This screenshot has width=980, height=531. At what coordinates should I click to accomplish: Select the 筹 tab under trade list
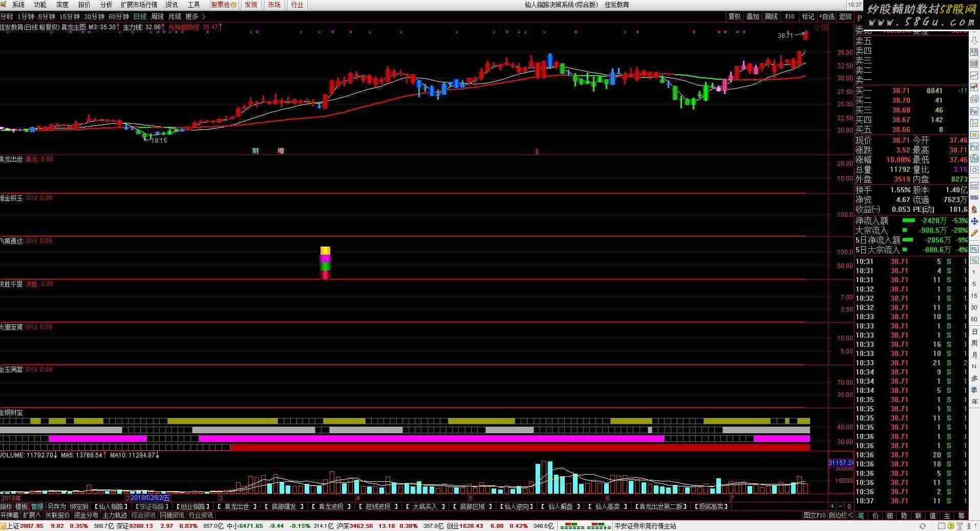coord(961,515)
